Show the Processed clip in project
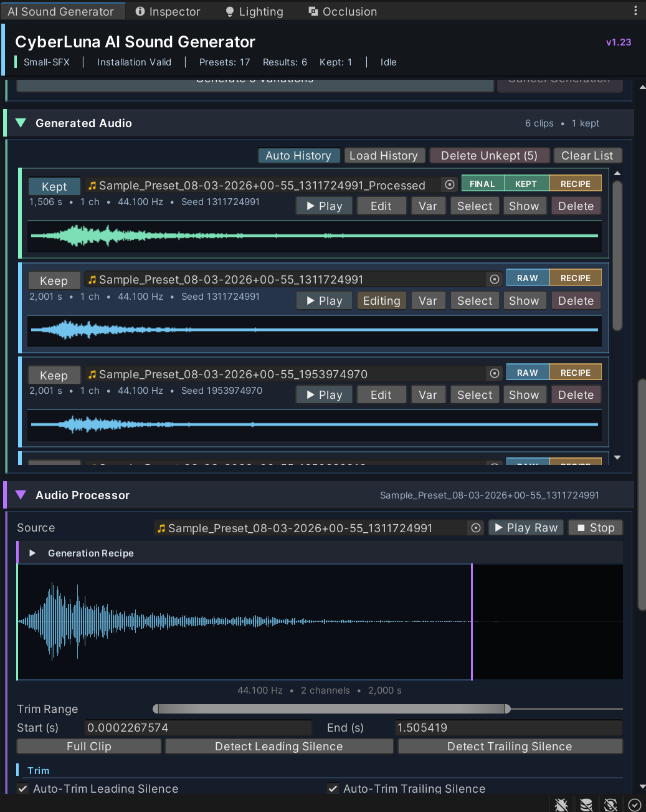This screenshot has height=812, width=646. [524, 206]
